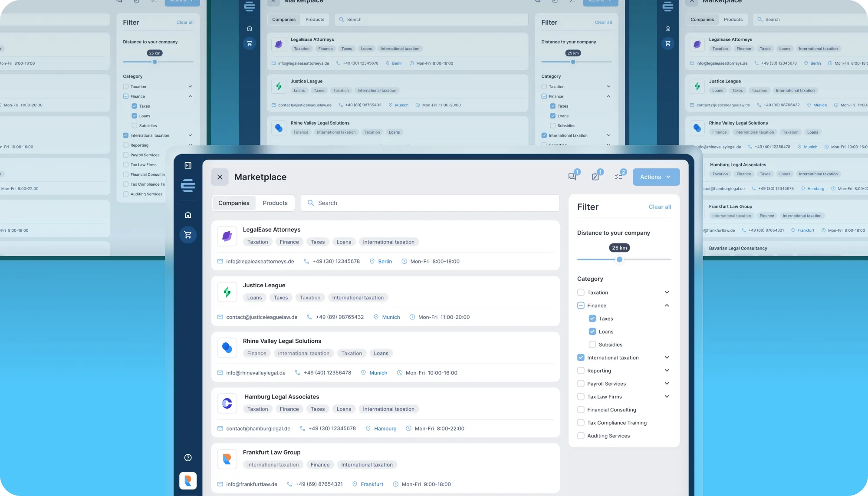Switch to the Products tab
The height and width of the screenshot is (496, 868).
coord(275,203)
